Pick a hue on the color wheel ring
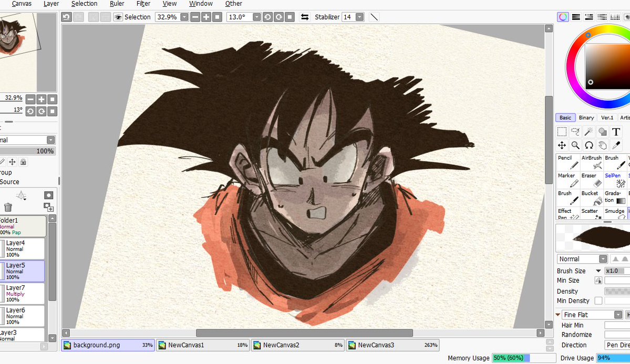 (588, 35)
